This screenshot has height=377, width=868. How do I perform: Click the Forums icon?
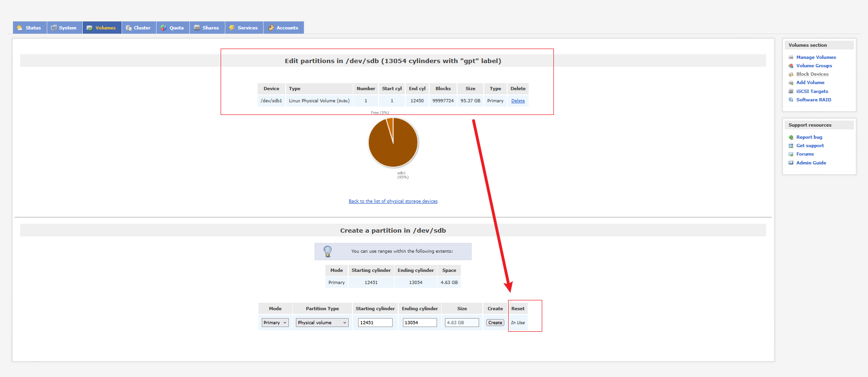[x=791, y=154]
